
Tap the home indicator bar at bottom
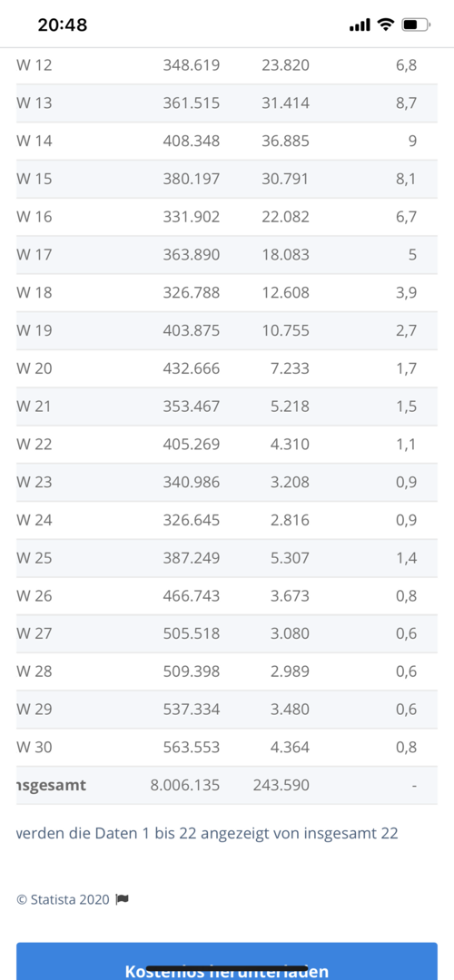pos(227,968)
